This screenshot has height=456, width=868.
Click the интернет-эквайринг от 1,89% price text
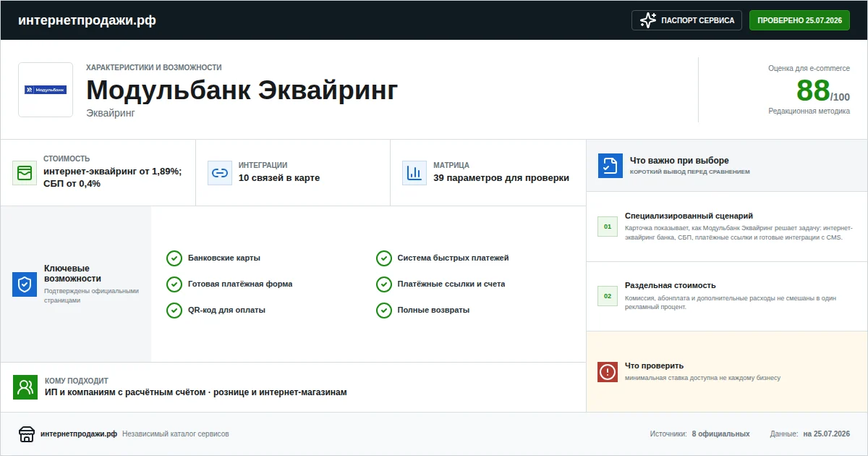[x=113, y=177]
